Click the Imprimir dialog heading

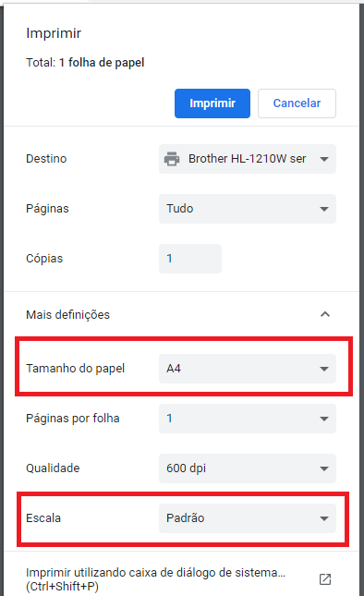pos(54,33)
